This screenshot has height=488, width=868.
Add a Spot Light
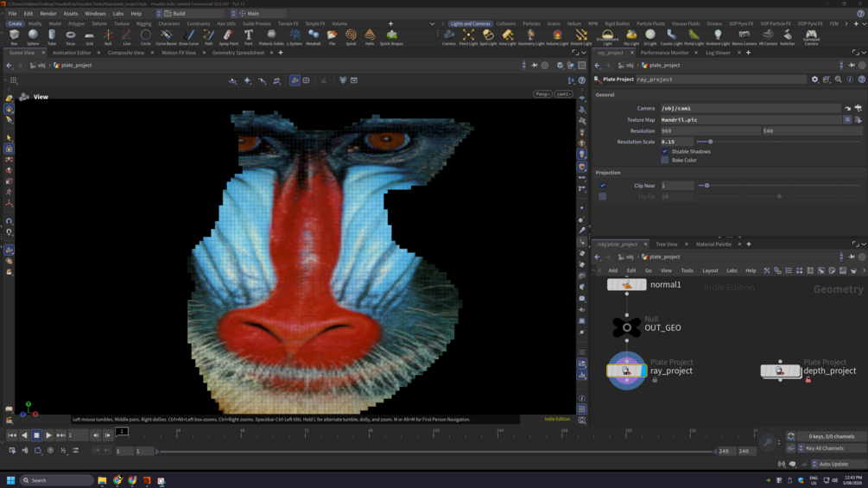[488, 37]
